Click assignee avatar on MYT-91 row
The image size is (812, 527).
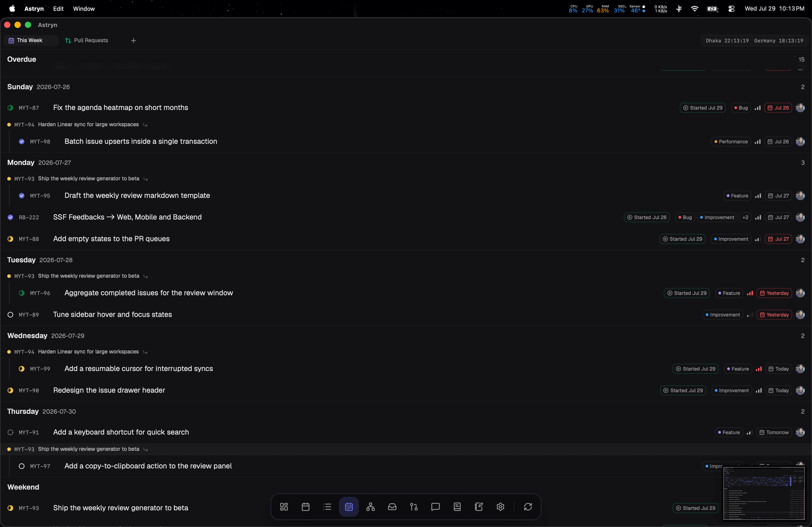[800, 432]
